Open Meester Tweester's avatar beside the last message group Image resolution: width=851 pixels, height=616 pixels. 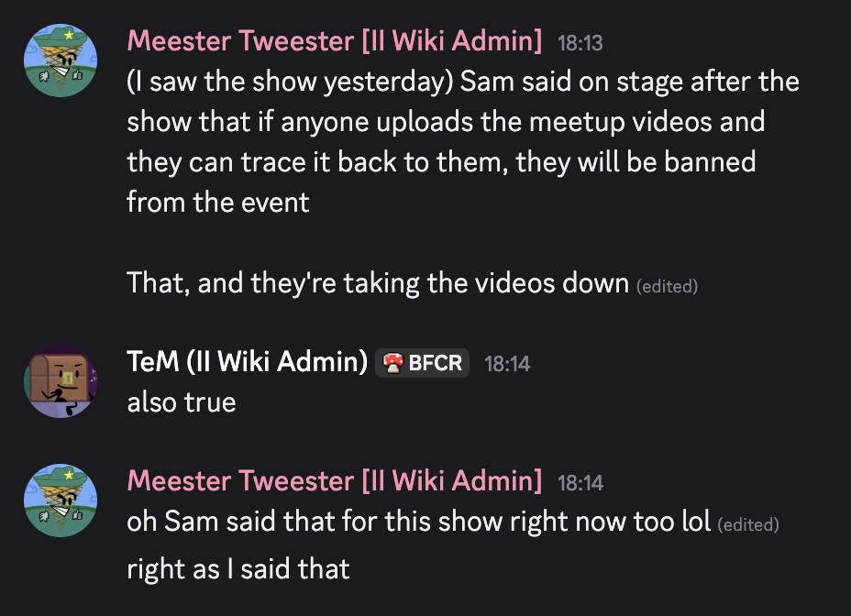point(61,500)
